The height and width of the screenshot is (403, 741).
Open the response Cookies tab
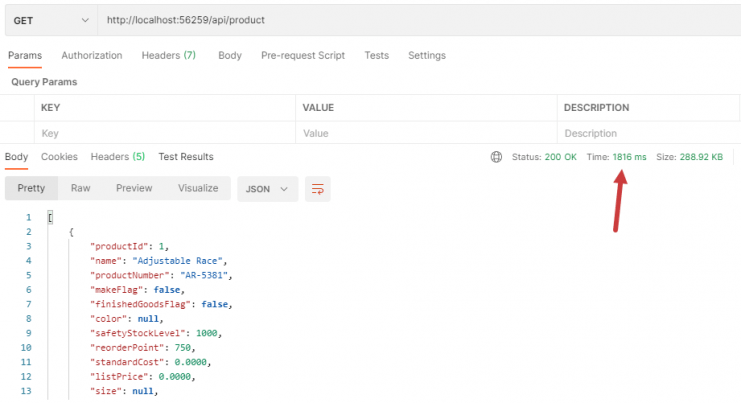click(59, 157)
